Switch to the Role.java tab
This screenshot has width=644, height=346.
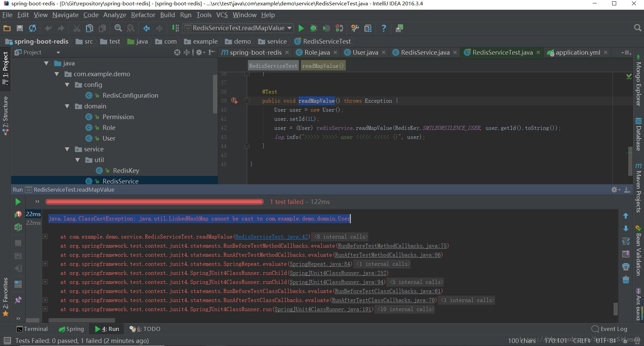[317, 52]
